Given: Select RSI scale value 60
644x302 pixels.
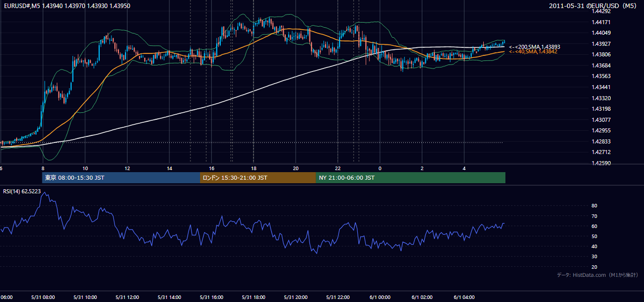Looking at the screenshot, I should click(594, 226).
